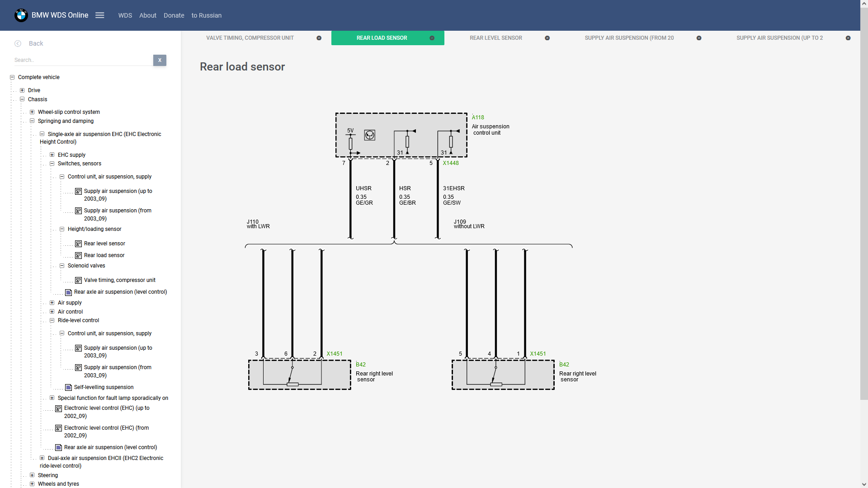This screenshot has width=868, height=488.
Task: Click the Back arrow icon
Action: click(x=18, y=43)
